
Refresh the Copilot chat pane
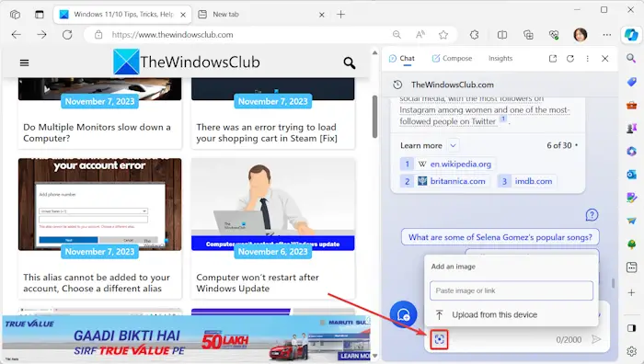570,59
